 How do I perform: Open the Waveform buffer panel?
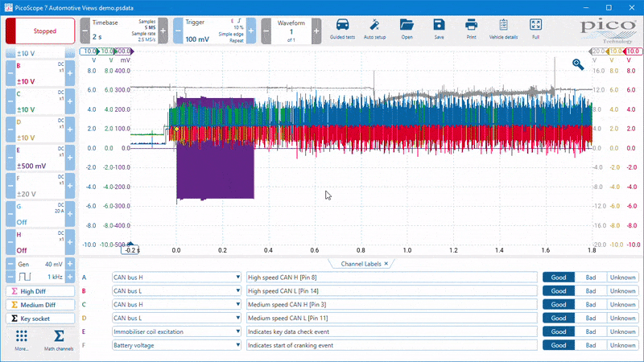[291, 31]
